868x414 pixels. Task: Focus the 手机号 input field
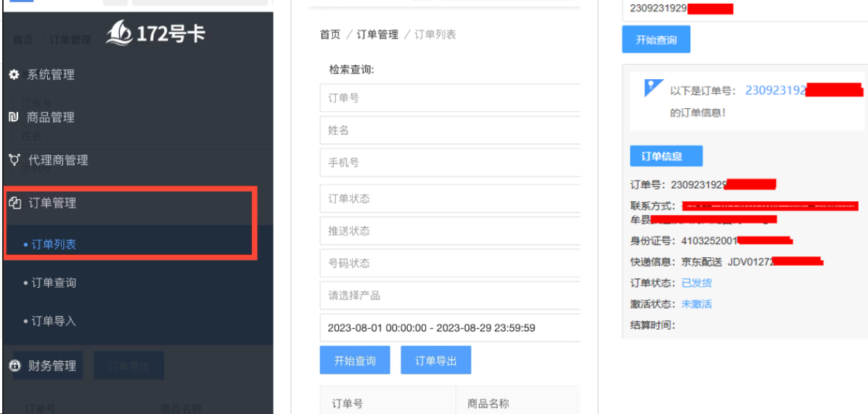450,163
